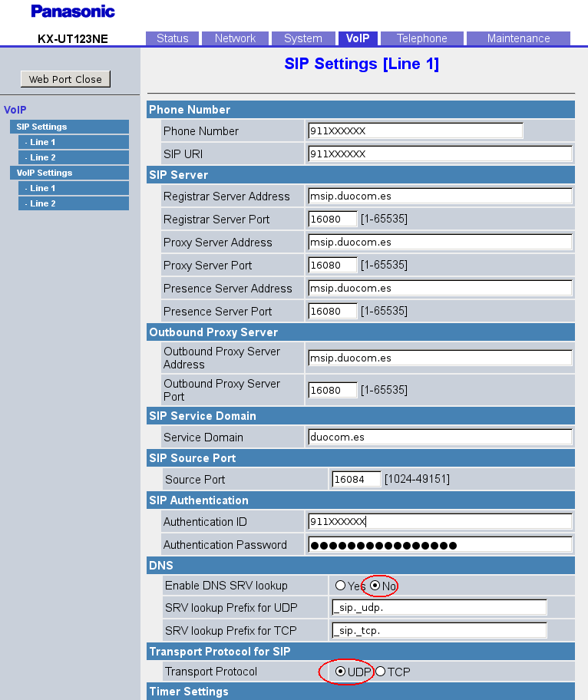This screenshot has height=700, width=588.
Task: Choose TCP transport protocol
Action: [x=380, y=672]
